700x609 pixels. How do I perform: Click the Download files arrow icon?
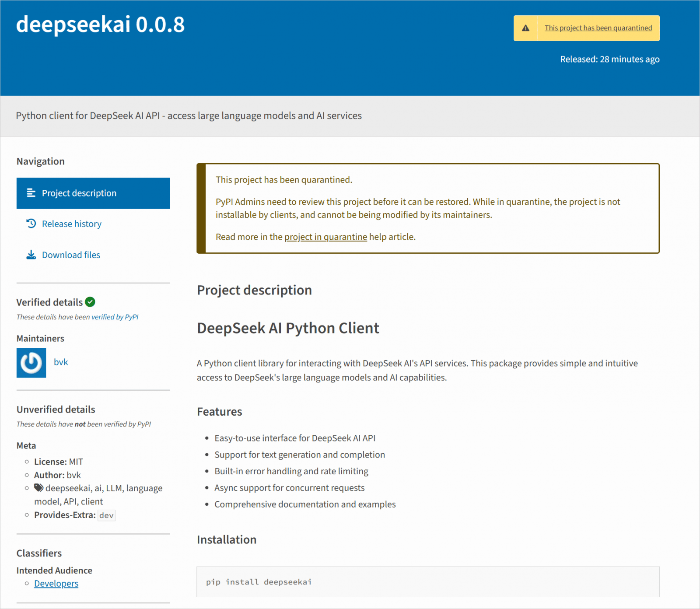pyautogui.click(x=31, y=255)
